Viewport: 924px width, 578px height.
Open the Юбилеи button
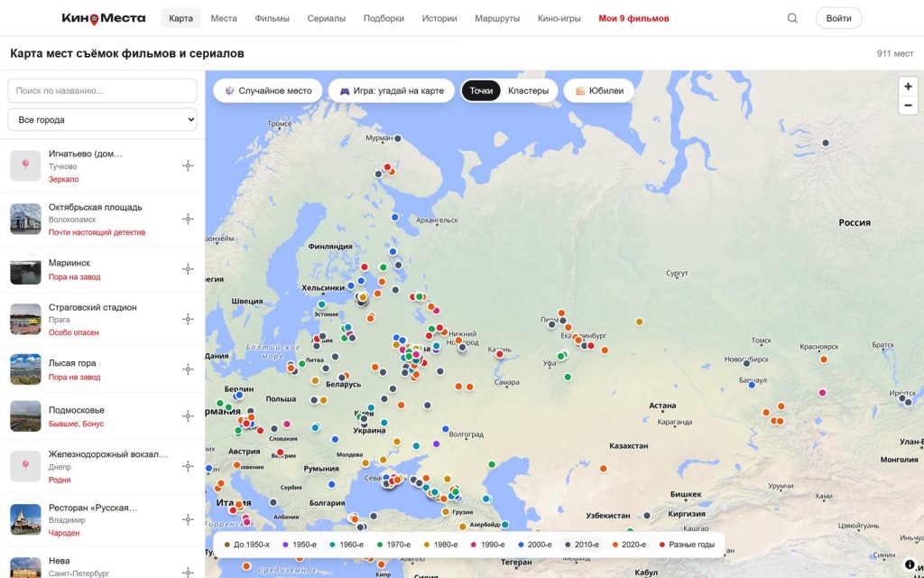click(x=599, y=91)
